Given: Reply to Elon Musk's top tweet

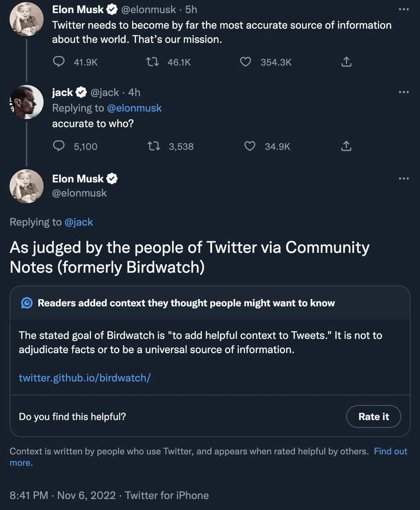Looking at the screenshot, I should [58, 62].
